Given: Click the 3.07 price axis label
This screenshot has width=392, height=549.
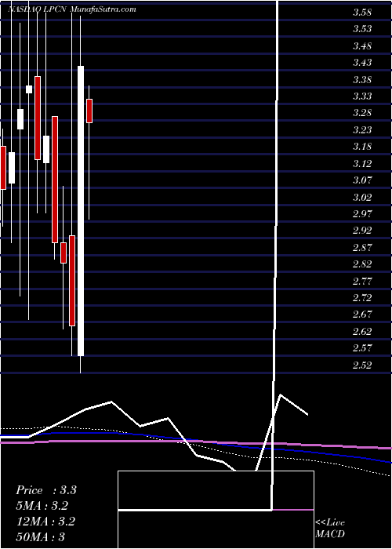Looking at the screenshot, I should coord(362,180).
